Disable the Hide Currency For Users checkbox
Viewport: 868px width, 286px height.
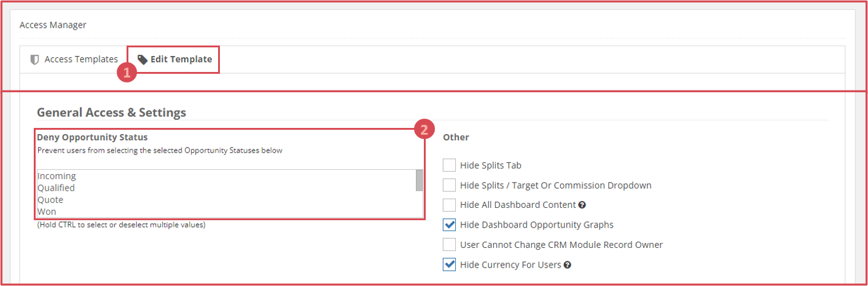coord(449,265)
